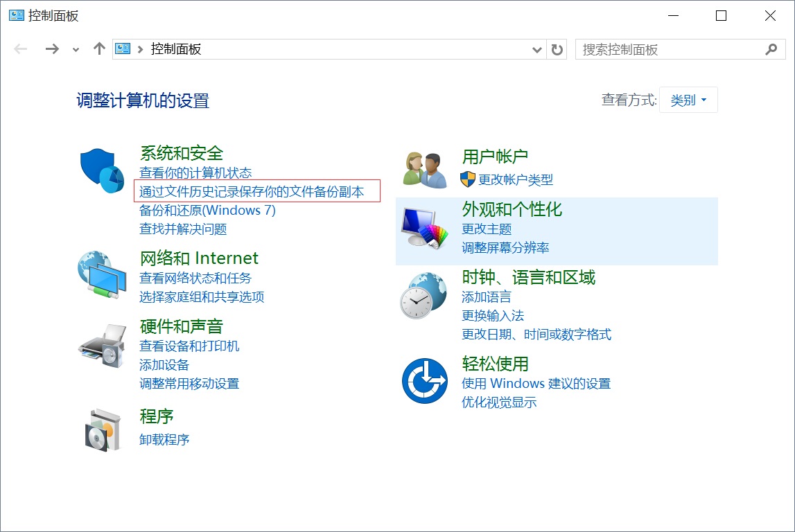
Task: Click the 时钟、语言和区域 clock icon
Action: tap(423, 296)
